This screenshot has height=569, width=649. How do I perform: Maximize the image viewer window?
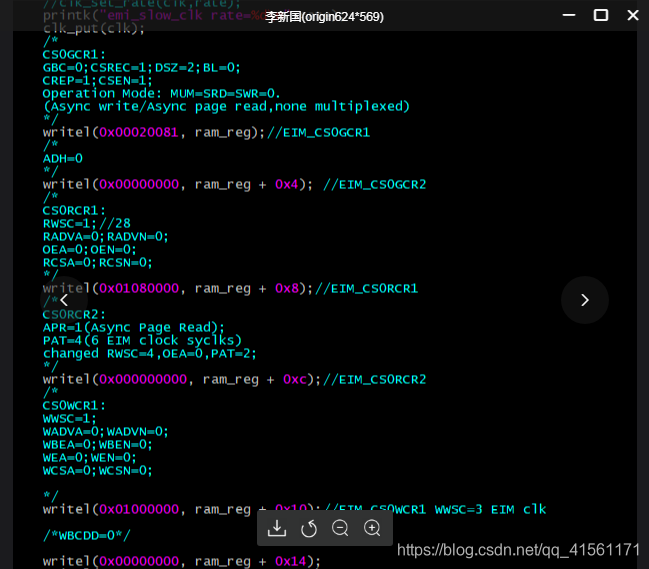coord(601,15)
